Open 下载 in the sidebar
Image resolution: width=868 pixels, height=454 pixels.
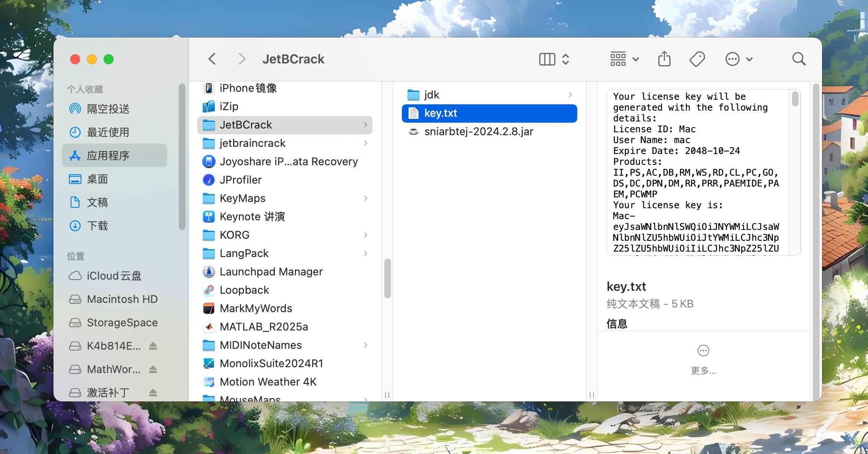coord(97,226)
